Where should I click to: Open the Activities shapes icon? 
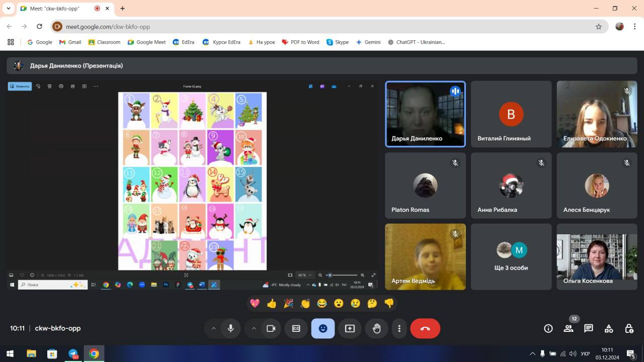pos(609,328)
